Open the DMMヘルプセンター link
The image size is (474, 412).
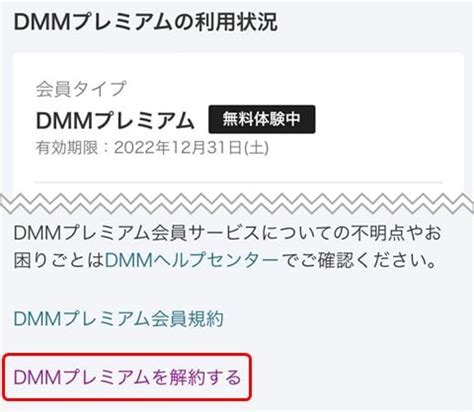191,260
